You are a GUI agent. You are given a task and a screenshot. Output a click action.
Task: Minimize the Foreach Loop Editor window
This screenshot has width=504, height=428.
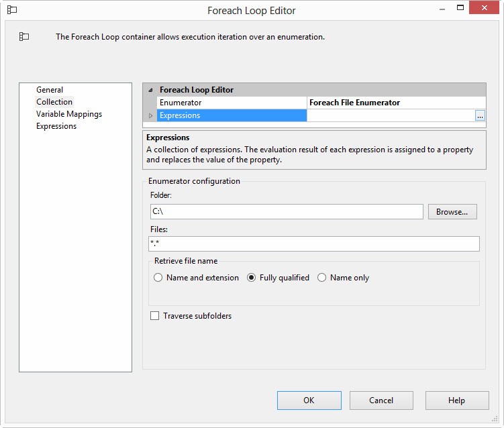pos(442,9)
